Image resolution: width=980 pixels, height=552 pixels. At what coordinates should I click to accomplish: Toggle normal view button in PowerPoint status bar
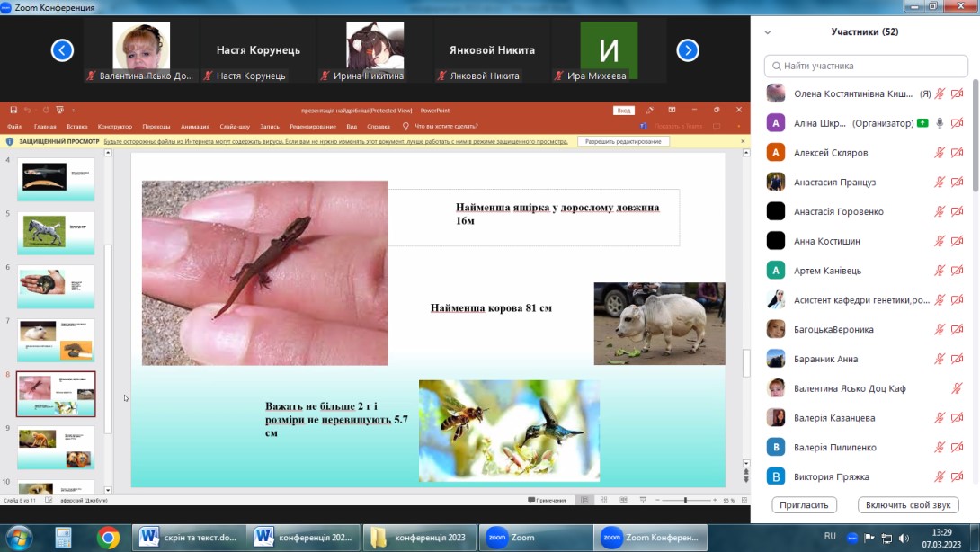[584, 500]
